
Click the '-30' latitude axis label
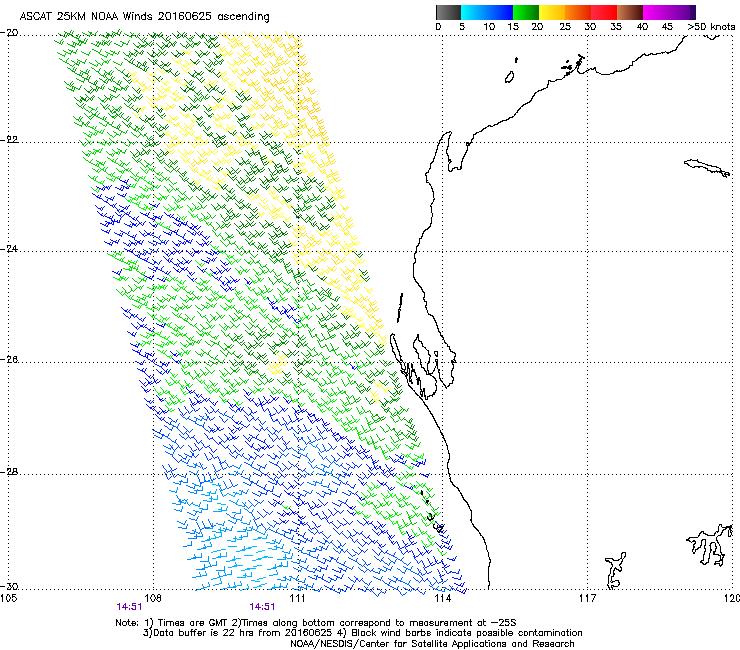[x=10, y=587]
